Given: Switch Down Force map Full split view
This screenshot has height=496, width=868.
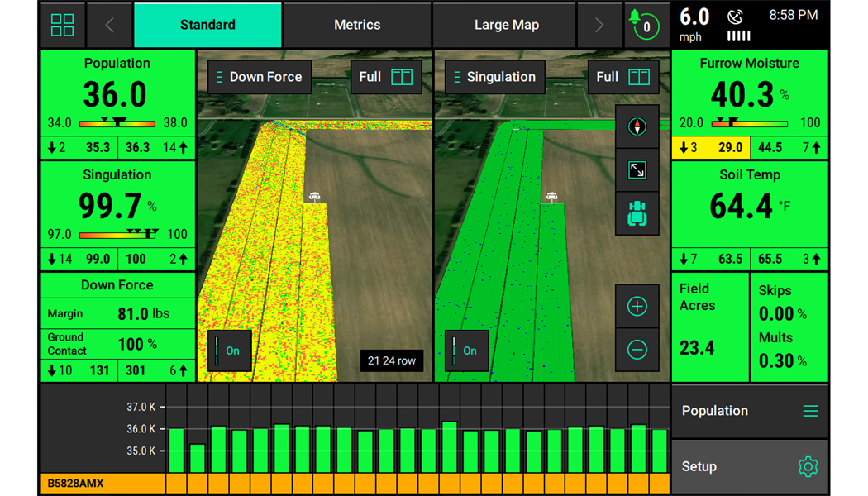Looking at the screenshot, I should tap(385, 77).
